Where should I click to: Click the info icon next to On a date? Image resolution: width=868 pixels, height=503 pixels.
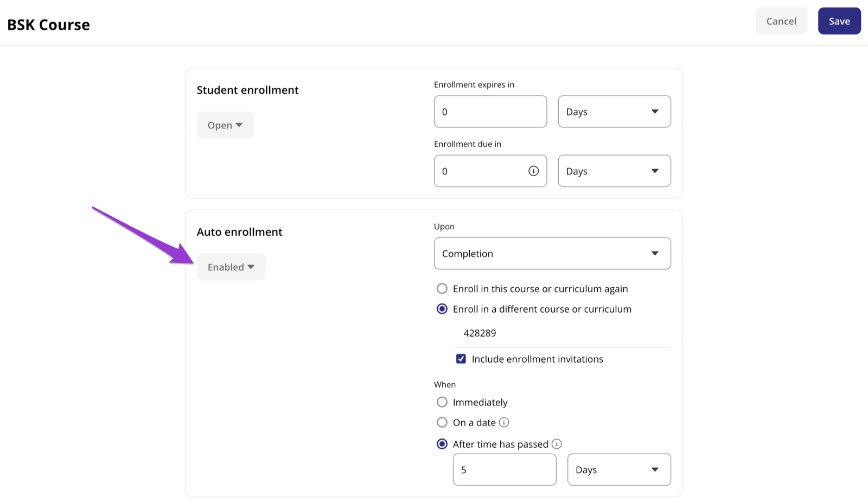click(x=504, y=422)
